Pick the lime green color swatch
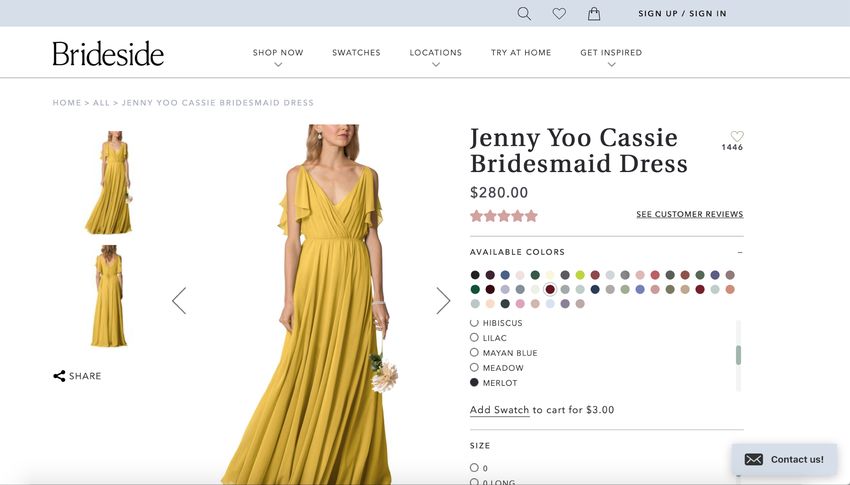The image size is (850, 485). tap(580, 275)
